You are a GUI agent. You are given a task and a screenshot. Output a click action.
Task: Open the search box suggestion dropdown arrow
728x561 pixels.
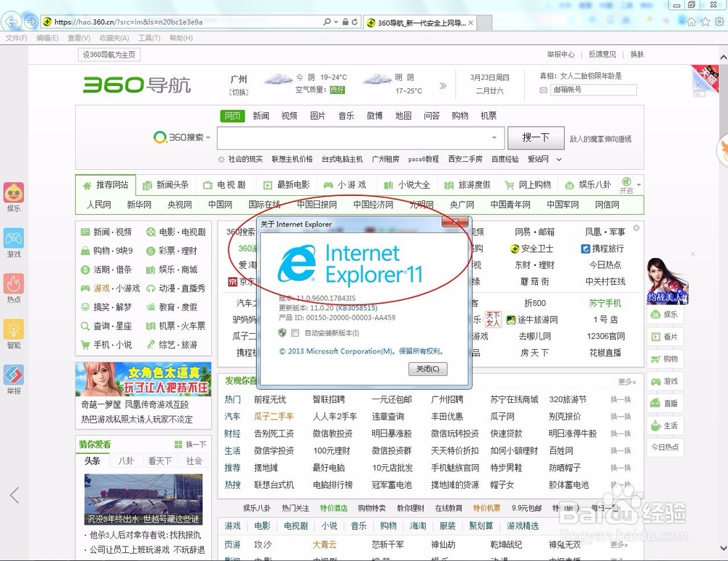[x=494, y=138]
